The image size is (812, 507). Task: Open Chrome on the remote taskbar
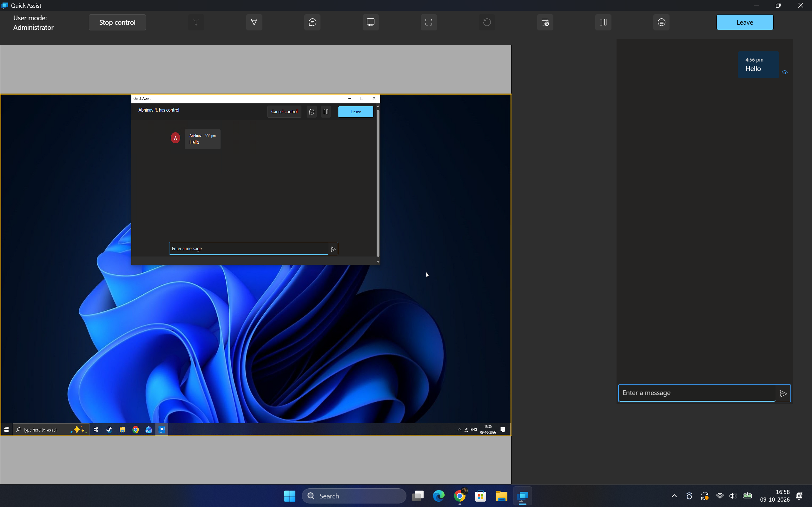[135, 430]
